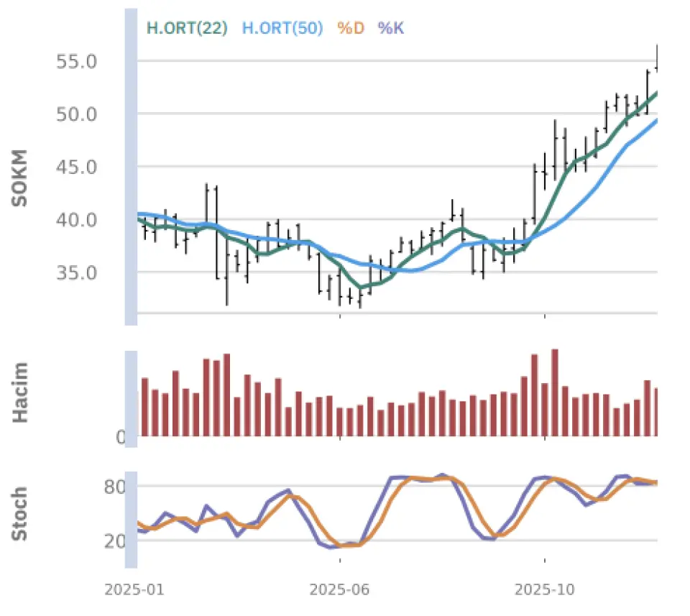Click the SOKM price axis title
Image resolution: width=690 pixels, height=616 pixels.
coord(20,178)
